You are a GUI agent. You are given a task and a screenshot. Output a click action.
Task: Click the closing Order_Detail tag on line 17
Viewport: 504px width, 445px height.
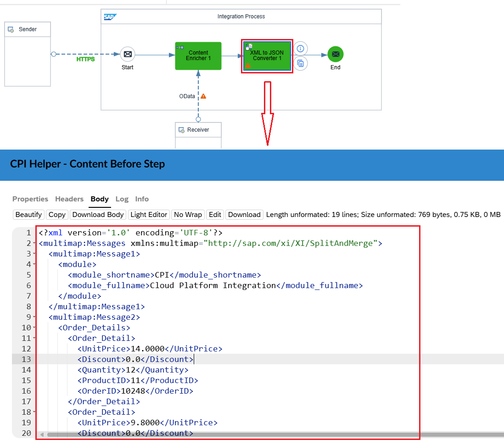coord(104,401)
